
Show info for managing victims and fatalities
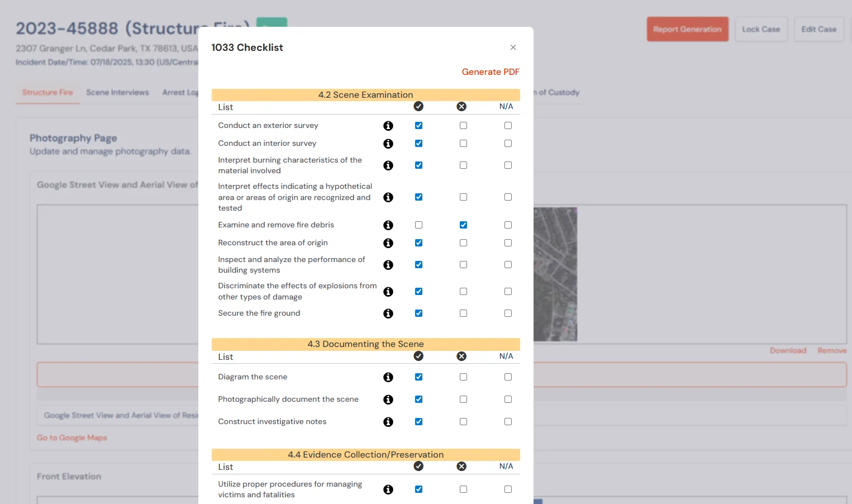(388, 489)
